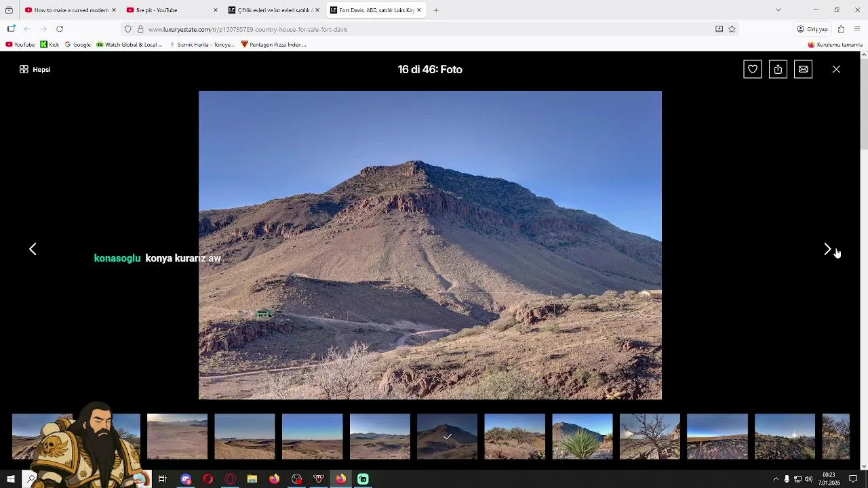This screenshot has height=488, width=868.
Task: Click the volume icon in system tray
Action: pos(808,479)
